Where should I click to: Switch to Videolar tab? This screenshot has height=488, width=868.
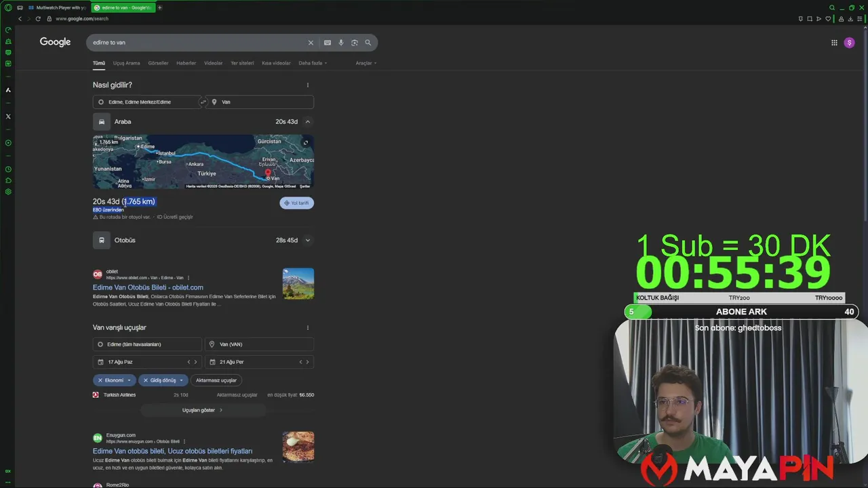coord(213,63)
